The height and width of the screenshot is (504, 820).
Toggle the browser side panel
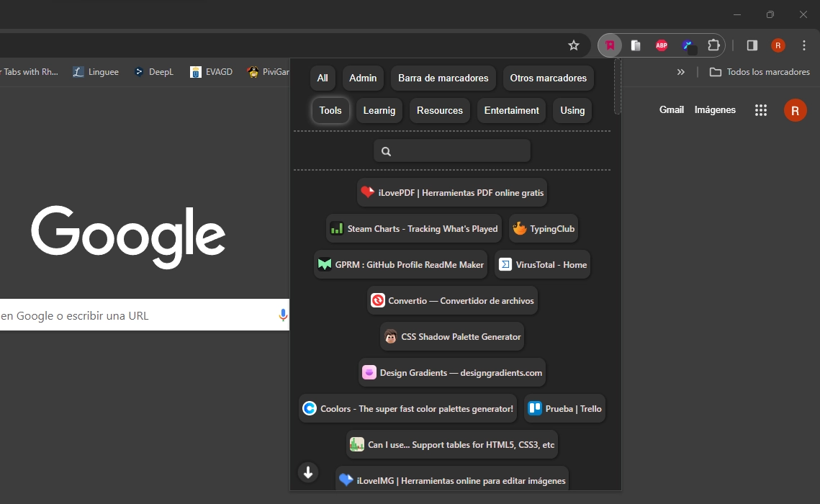(752, 45)
